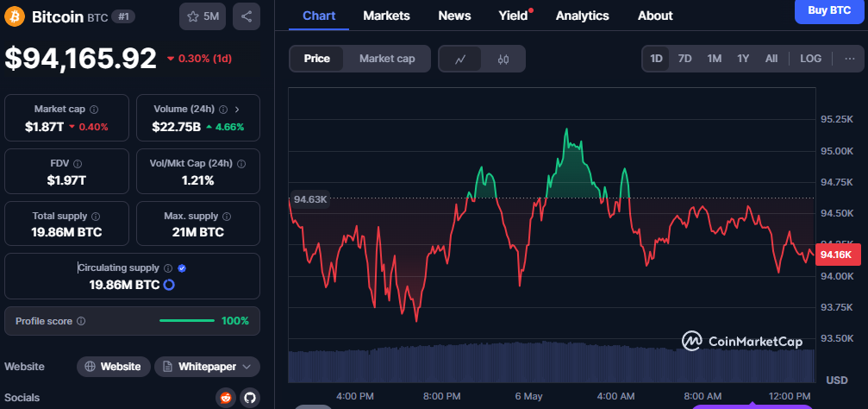The height and width of the screenshot is (409, 868).
Task: Click the $22.75B volume value
Action: click(177, 127)
